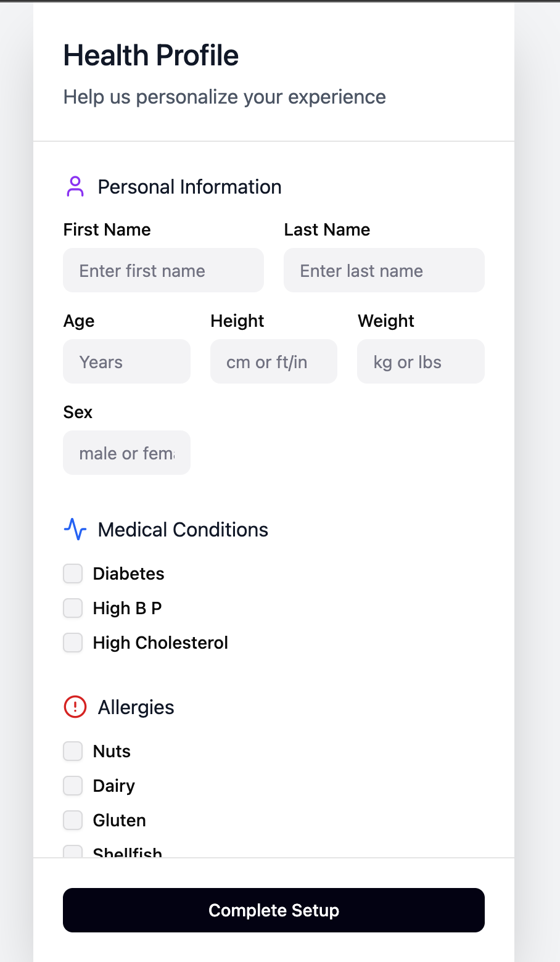Select the Nuts allergy checkbox
560x962 pixels.
73,751
